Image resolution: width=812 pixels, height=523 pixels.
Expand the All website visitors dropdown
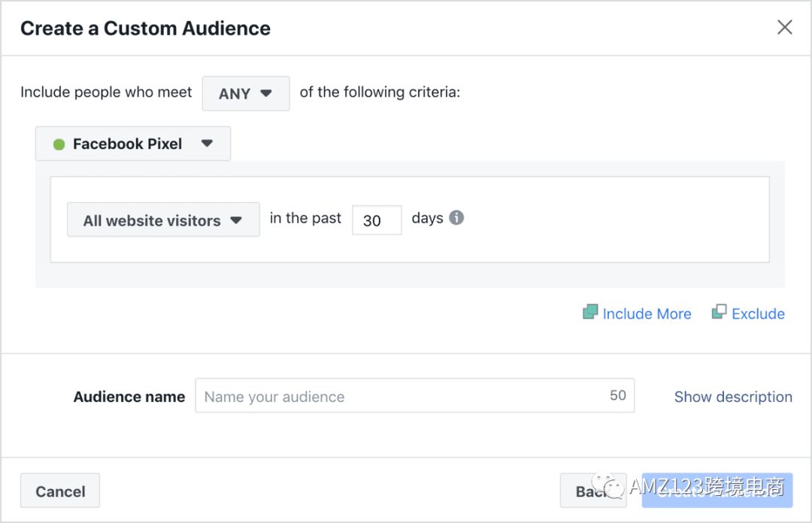click(162, 220)
